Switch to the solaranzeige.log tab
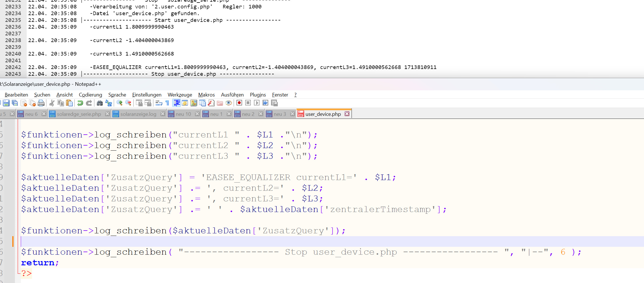 point(138,114)
